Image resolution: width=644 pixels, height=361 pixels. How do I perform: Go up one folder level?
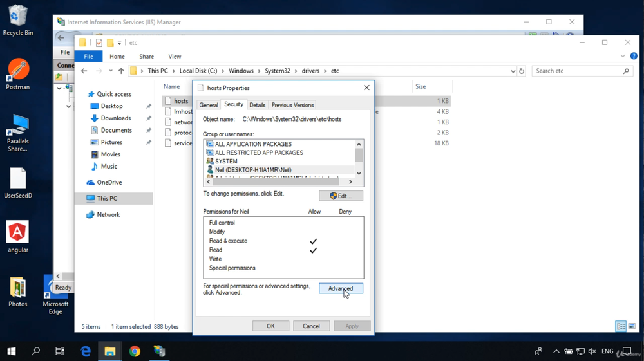(121, 71)
